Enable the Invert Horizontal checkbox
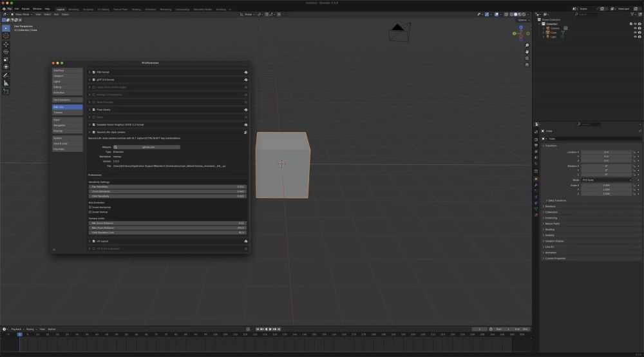Image resolution: width=644 pixels, height=357 pixels. (90, 207)
